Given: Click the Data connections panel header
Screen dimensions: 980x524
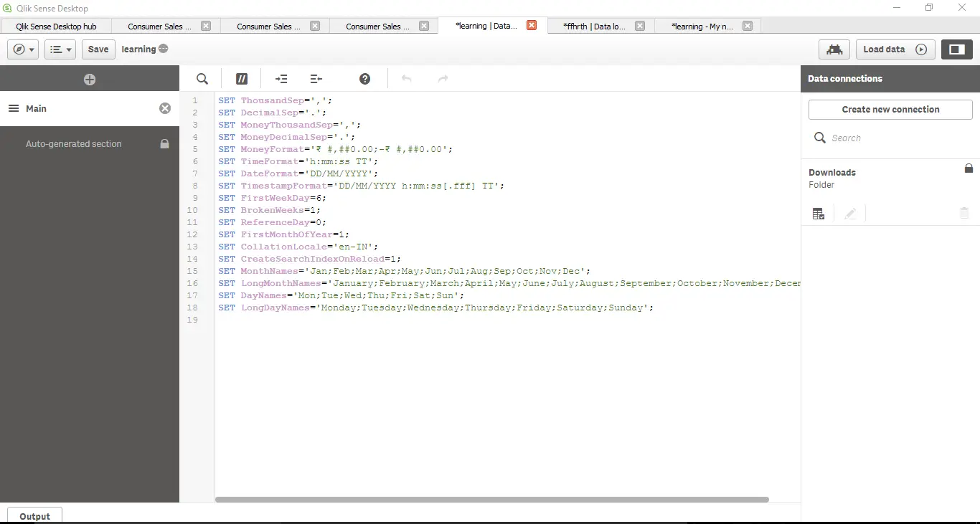Looking at the screenshot, I should pos(890,79).
